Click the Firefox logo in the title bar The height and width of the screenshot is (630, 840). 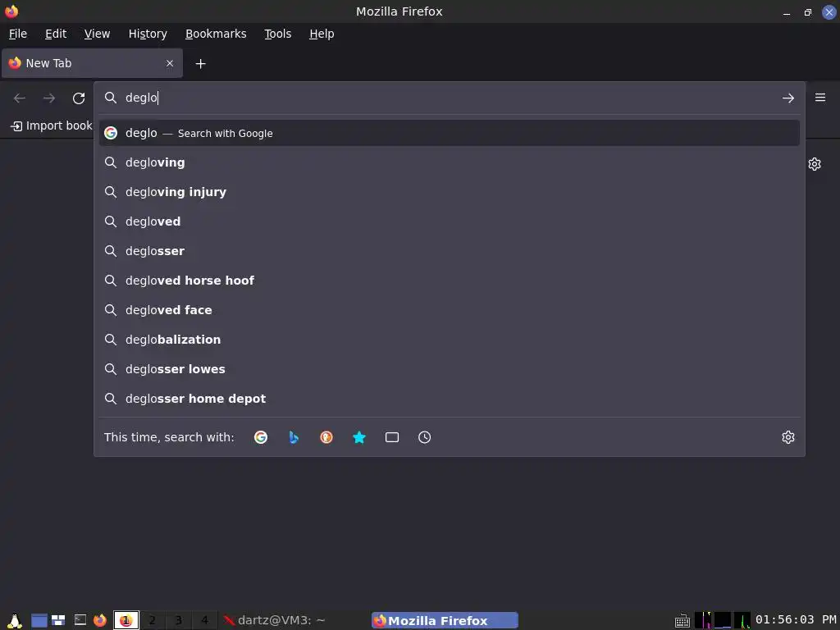pyautogui.click(x=11, y=11)
